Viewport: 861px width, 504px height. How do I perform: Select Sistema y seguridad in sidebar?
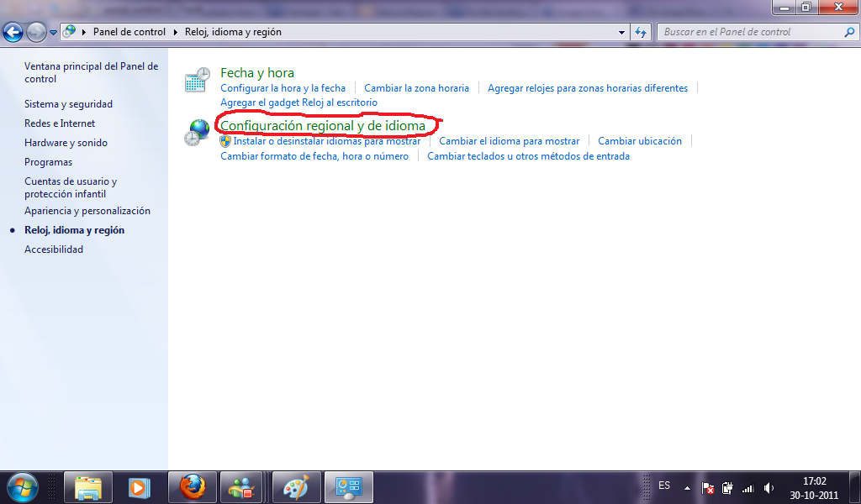(x=68, y=104)
